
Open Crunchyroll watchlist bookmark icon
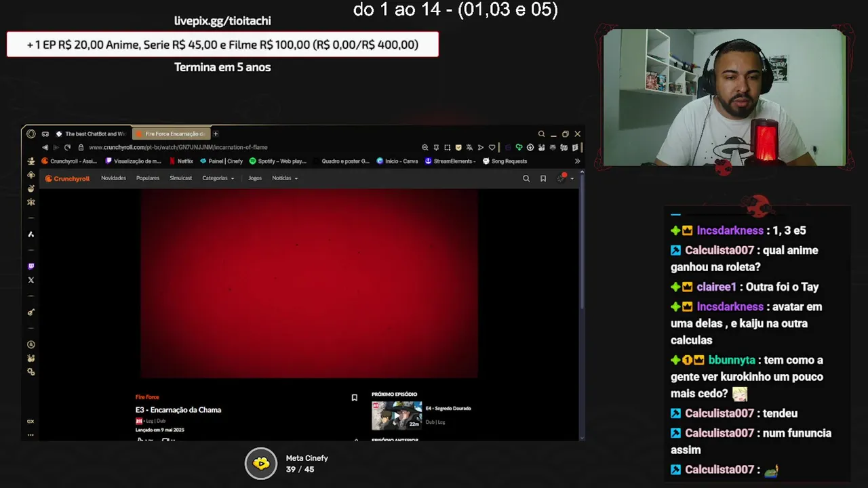(x=543, y=178)
